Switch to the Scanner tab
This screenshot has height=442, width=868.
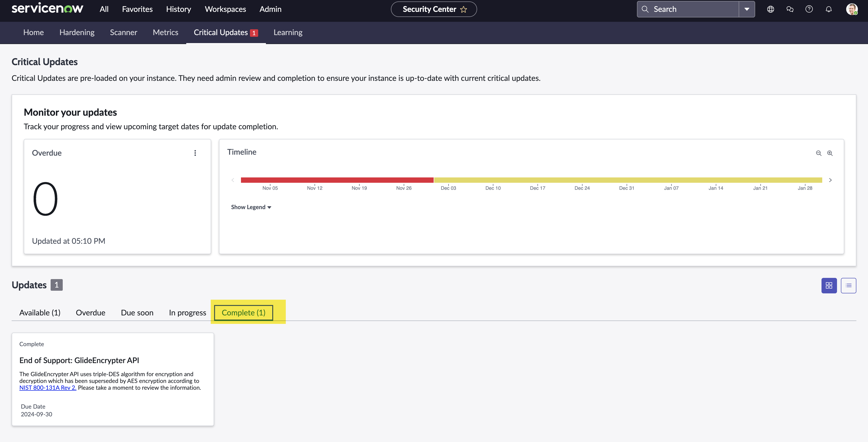click(123, 32)
